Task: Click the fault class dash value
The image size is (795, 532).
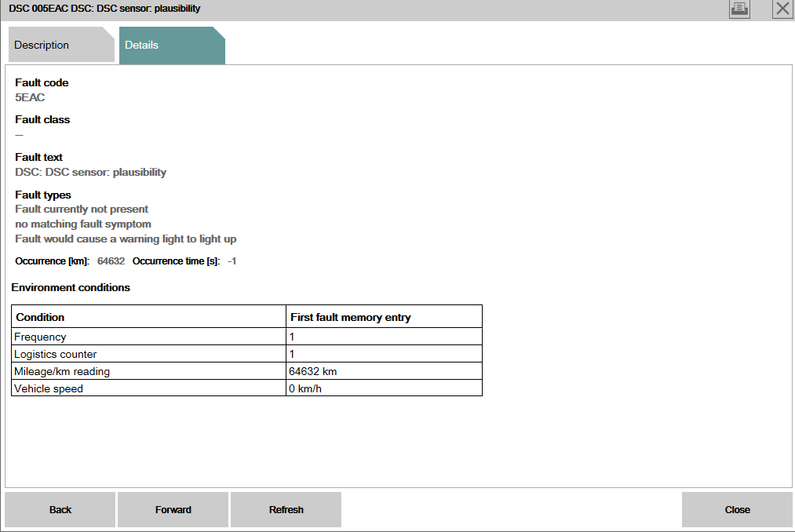Action: (20, 135)
